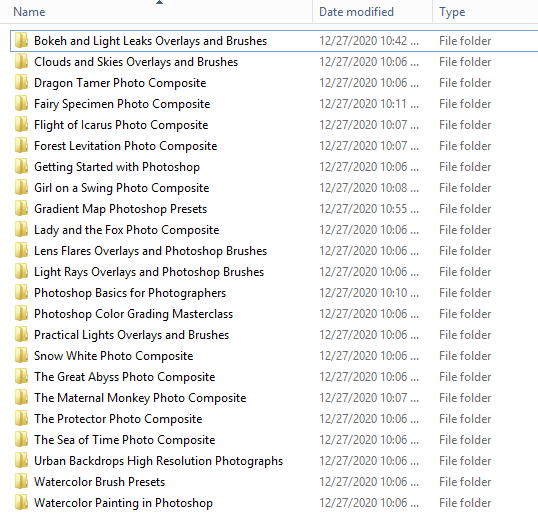Select 'Light Rays Overlays and Photoshop Brushes'
This screenshot has height=526, width=538.
point(149,272)
